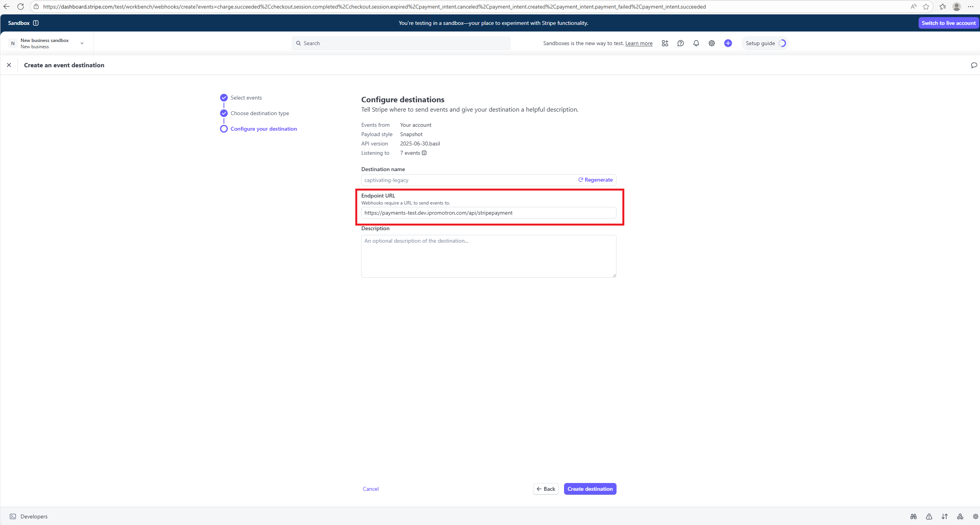Click the purple plus create icon
This screenshot has width=980, height=525.
(728, 43)
